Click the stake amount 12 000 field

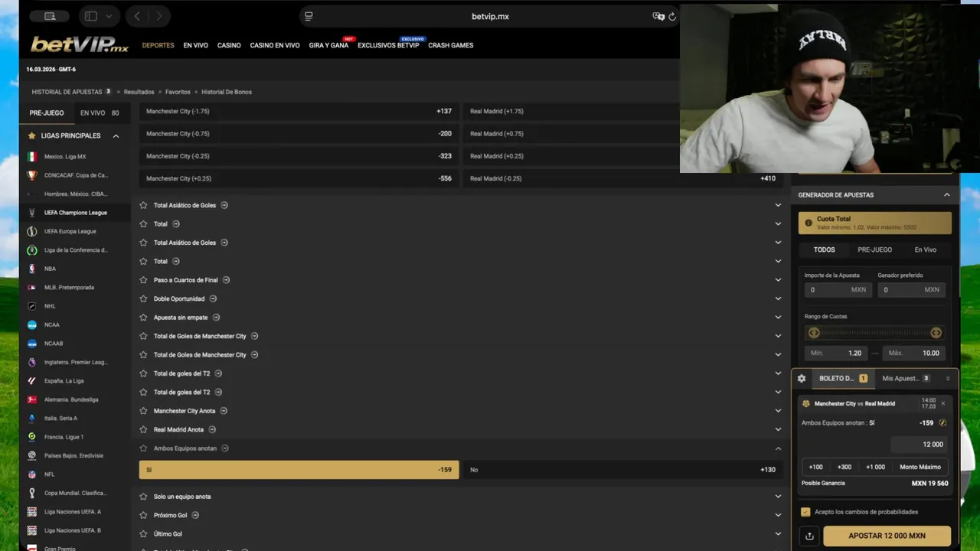[x=919, y=444]
